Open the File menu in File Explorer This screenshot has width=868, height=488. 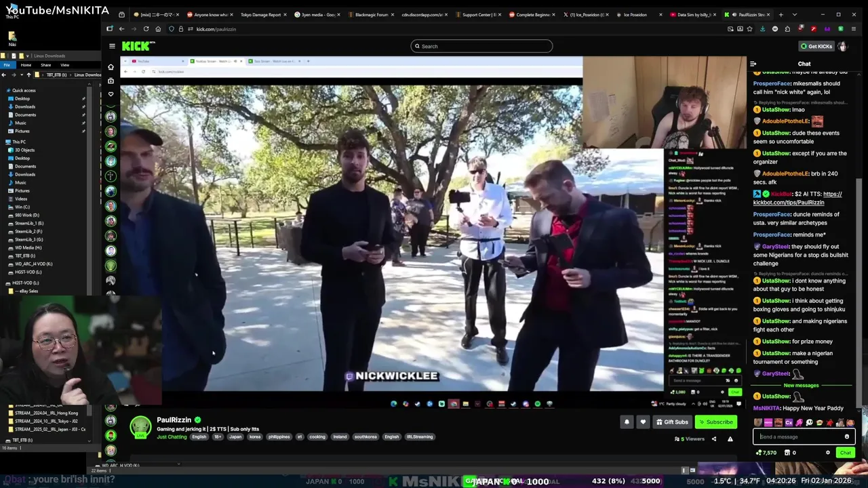pos(7,65)
